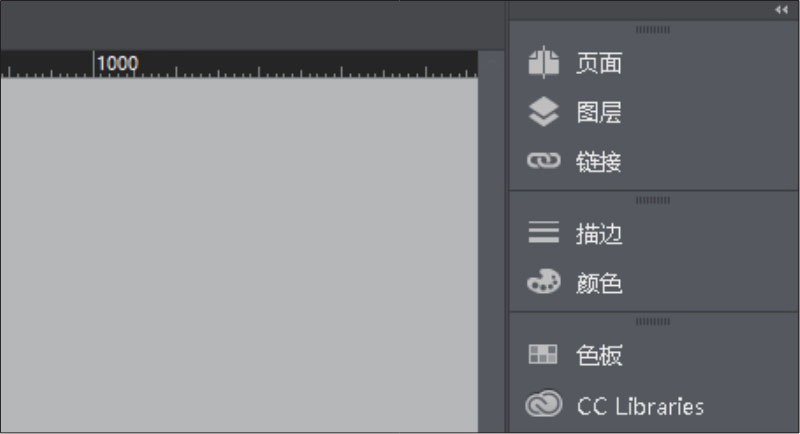
Task: Click the gripper above the 描边 group
Action: point(653,200)
